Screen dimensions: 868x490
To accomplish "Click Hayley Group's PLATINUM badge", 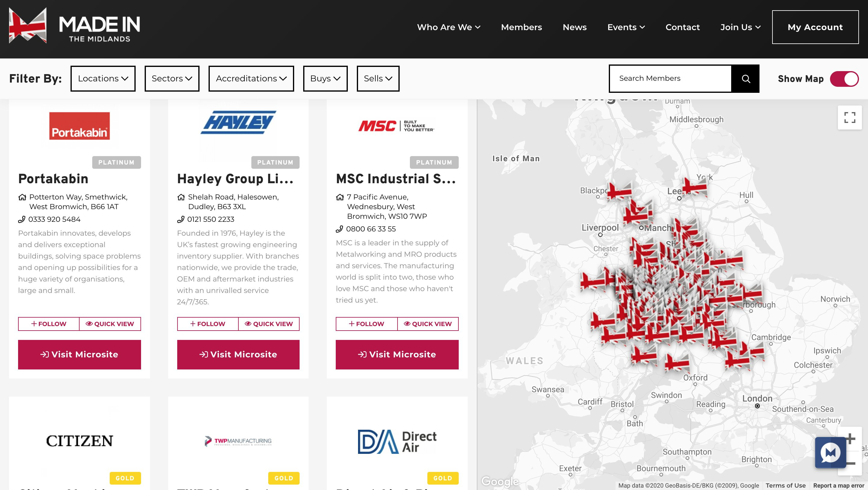I will point(275,162).
